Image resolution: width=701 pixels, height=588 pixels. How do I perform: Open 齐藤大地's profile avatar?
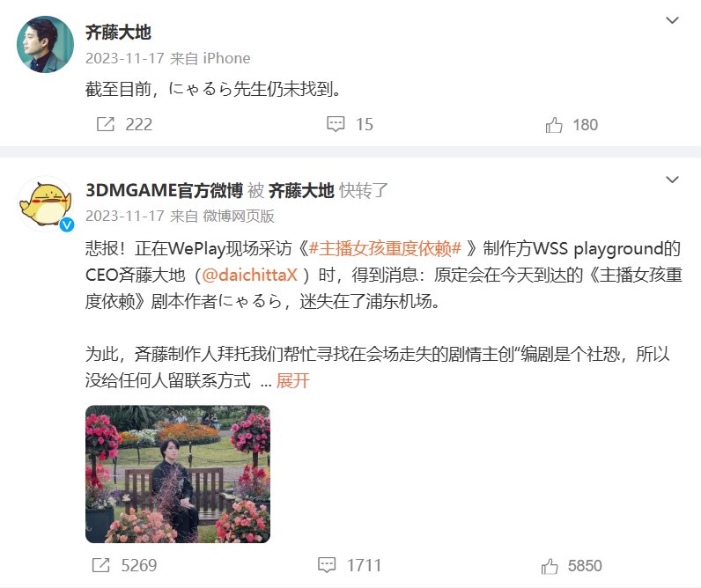click(x=45, y=44)
